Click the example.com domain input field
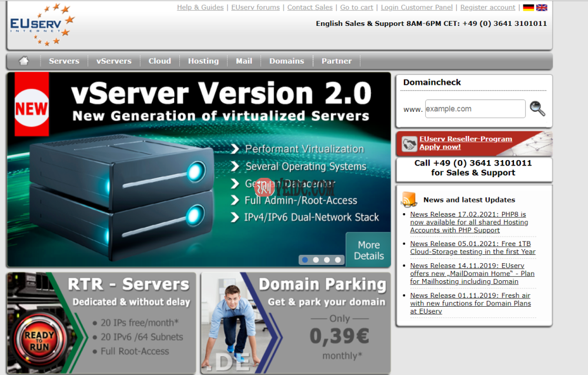Image resolution: width=588 pixels, height=375 pixels. point(475,108)
